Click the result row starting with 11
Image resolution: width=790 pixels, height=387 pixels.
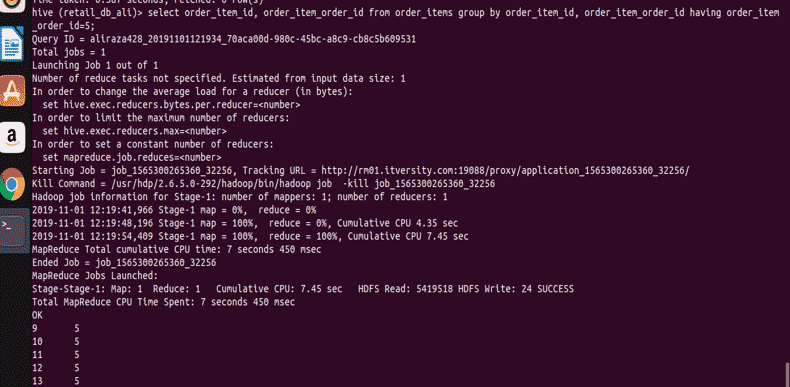[x=55, y=355]
